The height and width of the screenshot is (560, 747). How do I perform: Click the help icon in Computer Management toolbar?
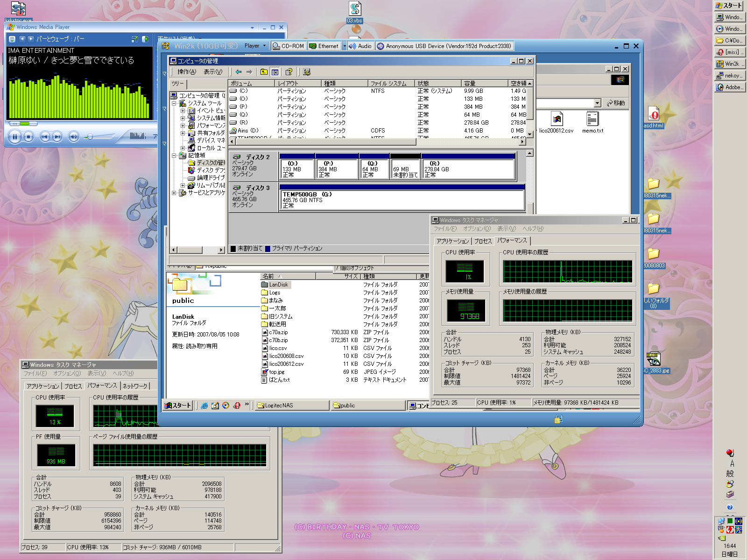289,72
